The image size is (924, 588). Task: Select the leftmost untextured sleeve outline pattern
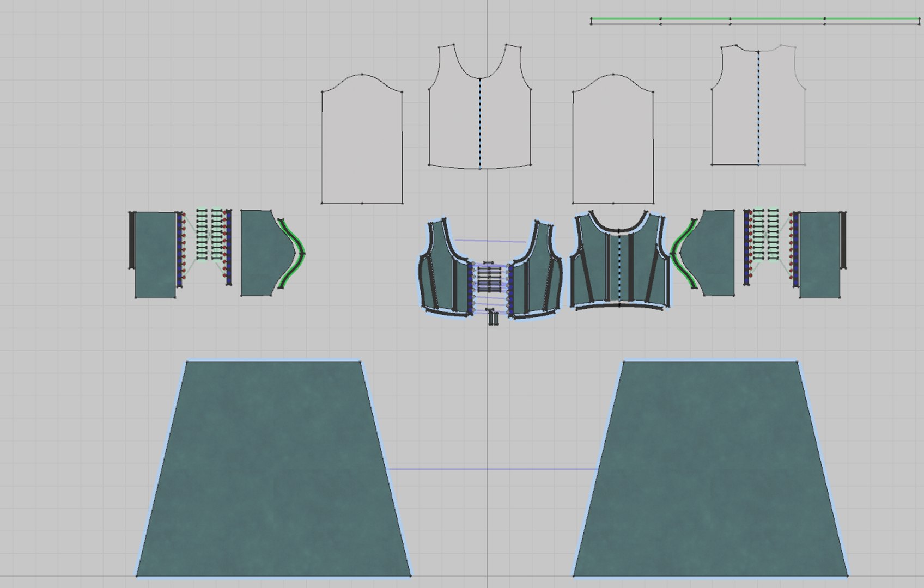pyautogui.click(x=362, y=139)
